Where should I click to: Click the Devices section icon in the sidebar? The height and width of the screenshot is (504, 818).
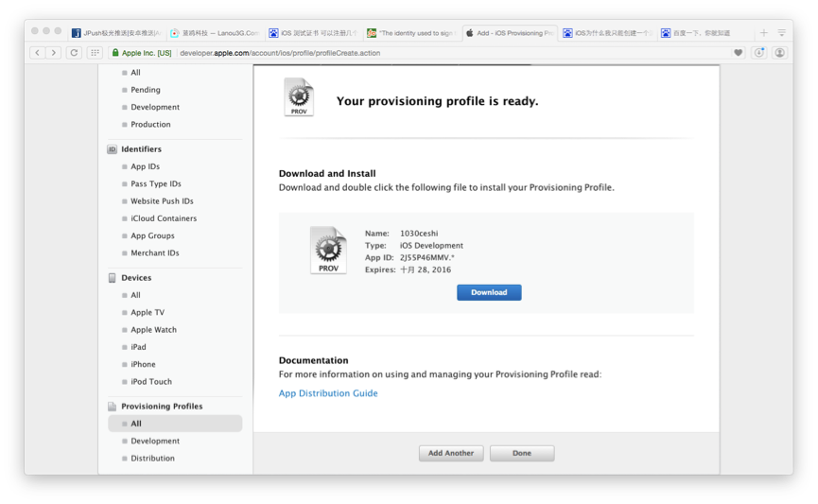tap(113, 278)
